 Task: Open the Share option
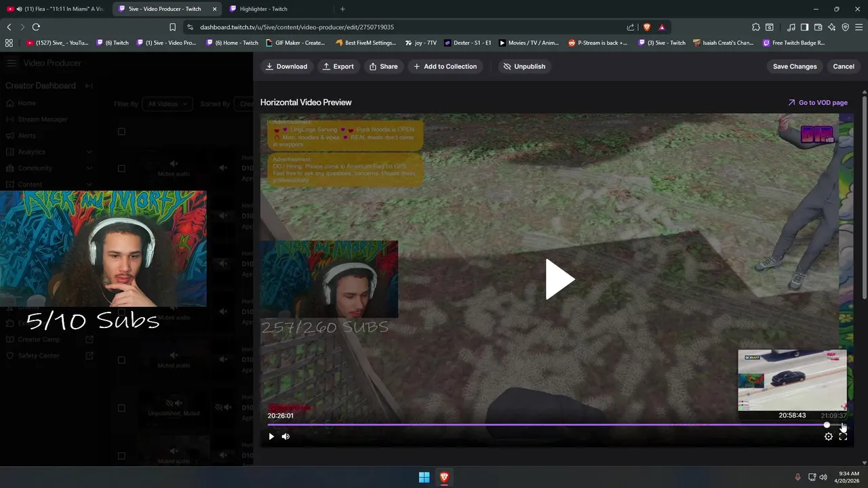(x=383, y=66)
